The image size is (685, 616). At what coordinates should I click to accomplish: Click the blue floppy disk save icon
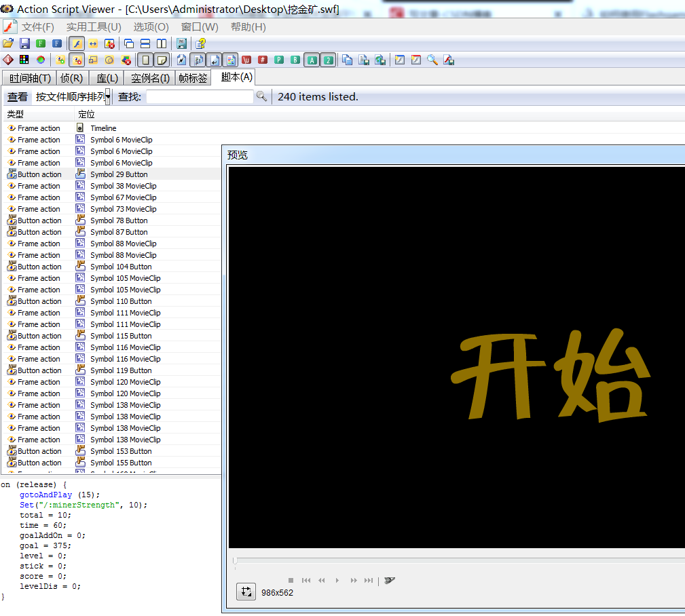(24, 43)
